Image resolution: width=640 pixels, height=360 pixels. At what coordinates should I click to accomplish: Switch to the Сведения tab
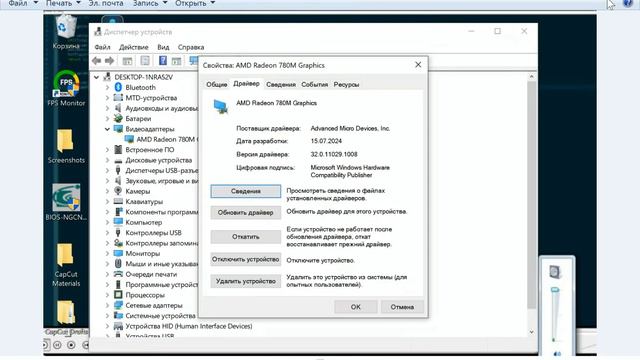281,84
